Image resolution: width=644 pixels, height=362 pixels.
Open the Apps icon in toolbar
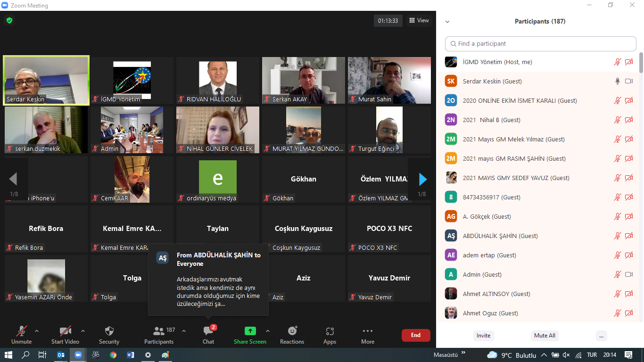point(330,331)
